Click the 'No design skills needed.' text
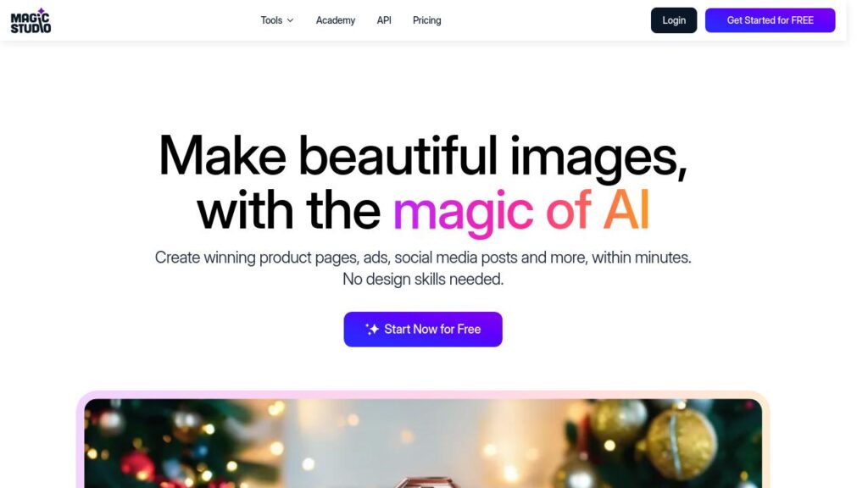 click(423, 280)
